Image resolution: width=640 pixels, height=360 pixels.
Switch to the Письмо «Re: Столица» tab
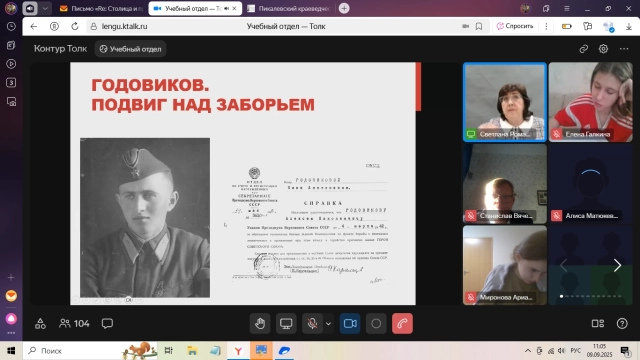102,8
